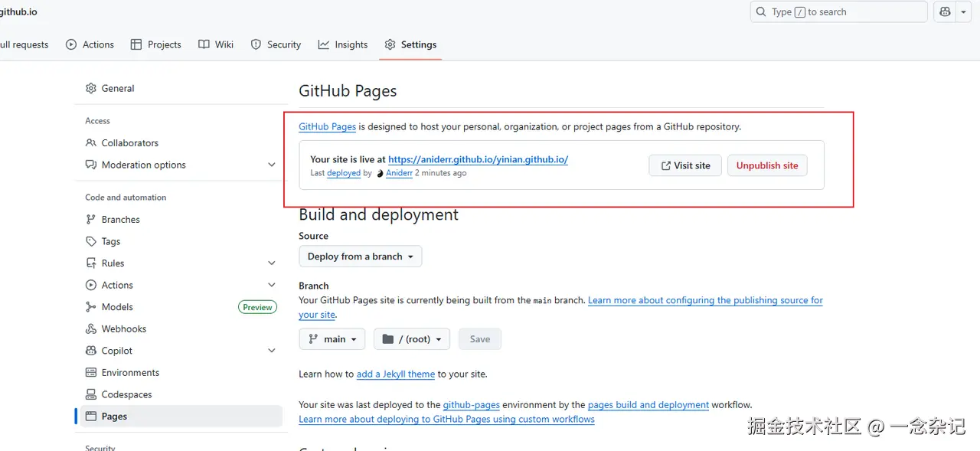Click Unpublish site button
The width and height of the screenshot is (980, 451).
tap(767, 165)
